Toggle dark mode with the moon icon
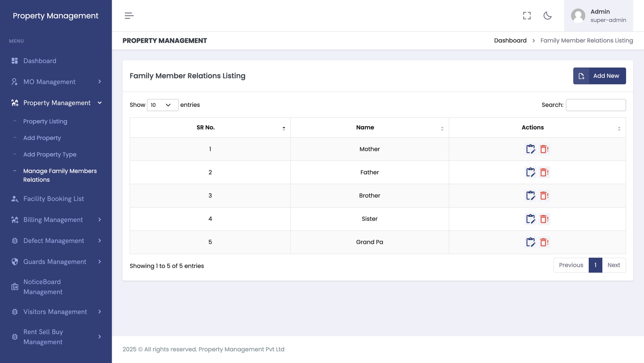The image size is (644, 363). tap(547, 16)
